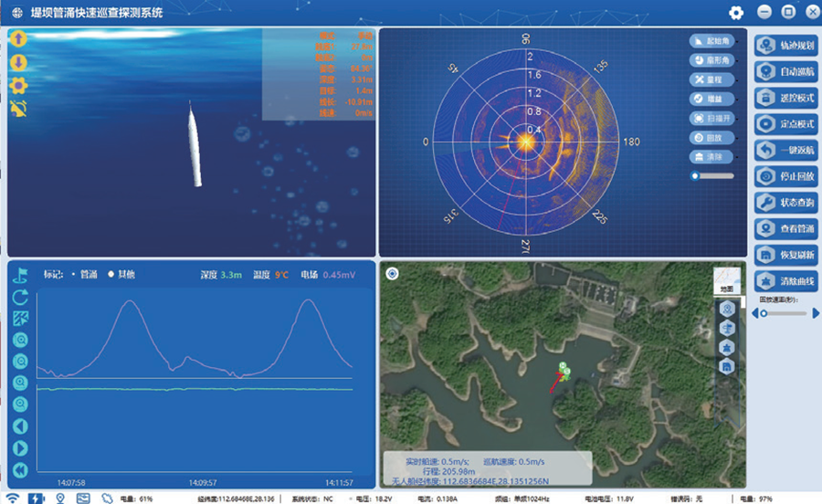Image resolution: width=822 pixels, height=504 pixels.
Task: Click the up arrow icon in 3D view
Action: pos(18,39)
